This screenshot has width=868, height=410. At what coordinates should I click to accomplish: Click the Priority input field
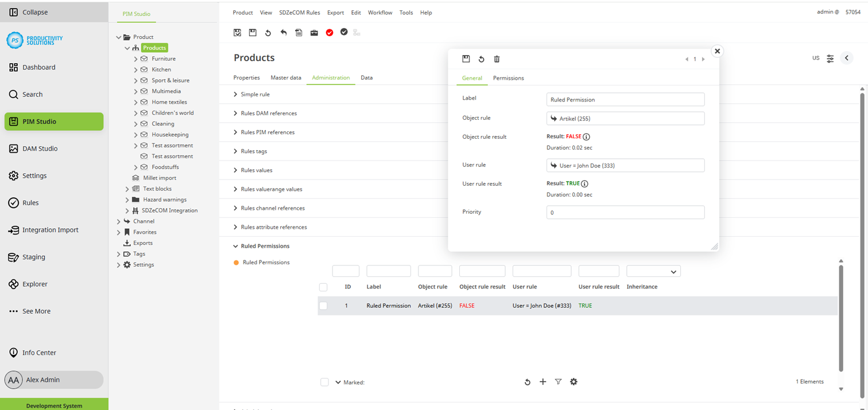[625, 213]
